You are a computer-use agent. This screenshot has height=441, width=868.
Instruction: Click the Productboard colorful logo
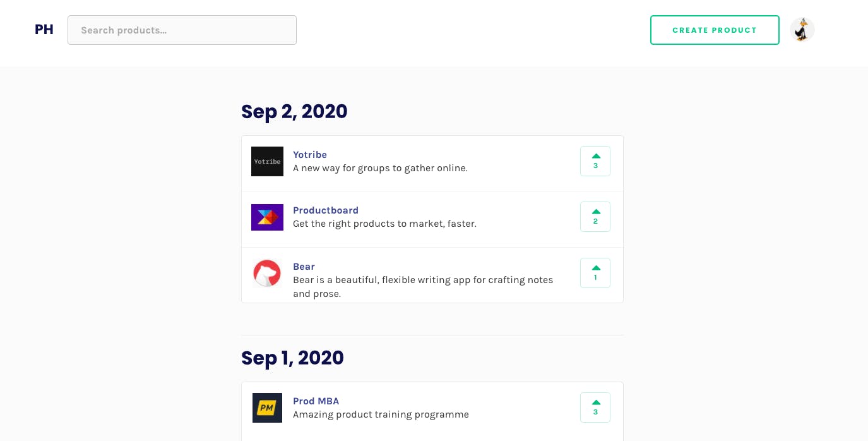(x=267, y=217)
